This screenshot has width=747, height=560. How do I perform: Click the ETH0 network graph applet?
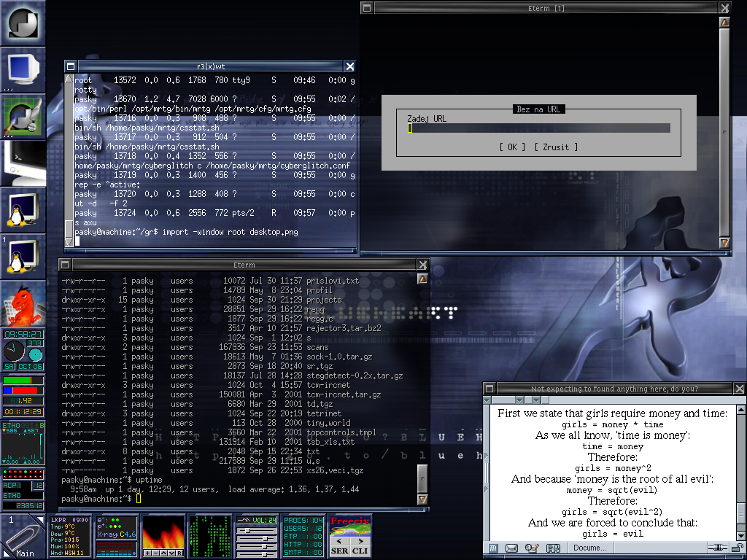(x=23, y=443)
